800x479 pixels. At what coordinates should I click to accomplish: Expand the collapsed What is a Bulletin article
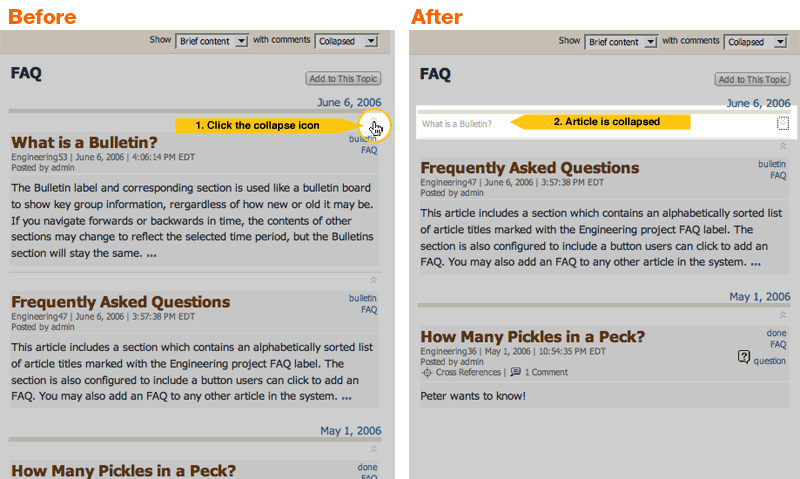[783, 124]
